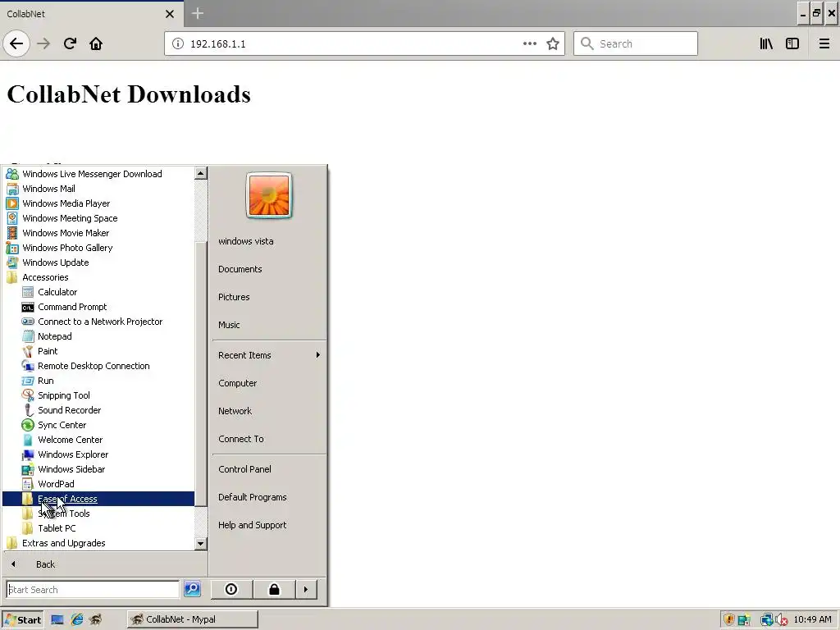This screenshot has width=840, height=630.
Task: Go back with the browser back arrow
Action: coord(16,43)
